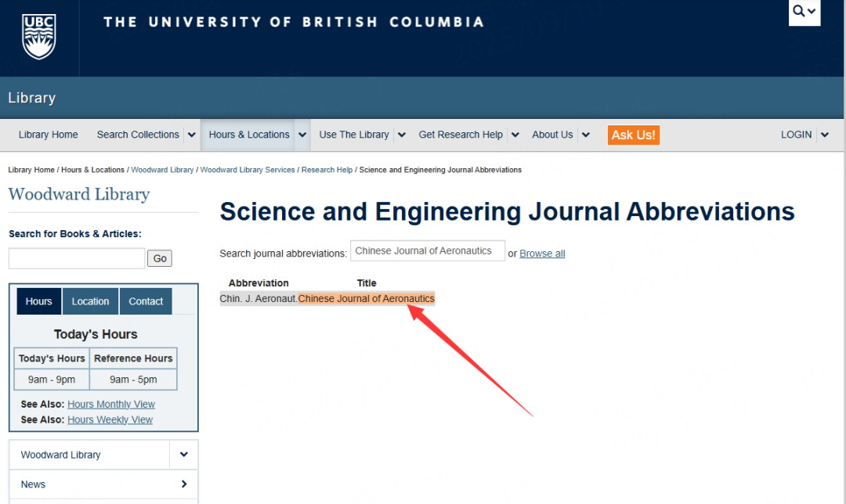Go to Hours & Locations breadcrumb
846x504 pixels.
pos(92,170)
